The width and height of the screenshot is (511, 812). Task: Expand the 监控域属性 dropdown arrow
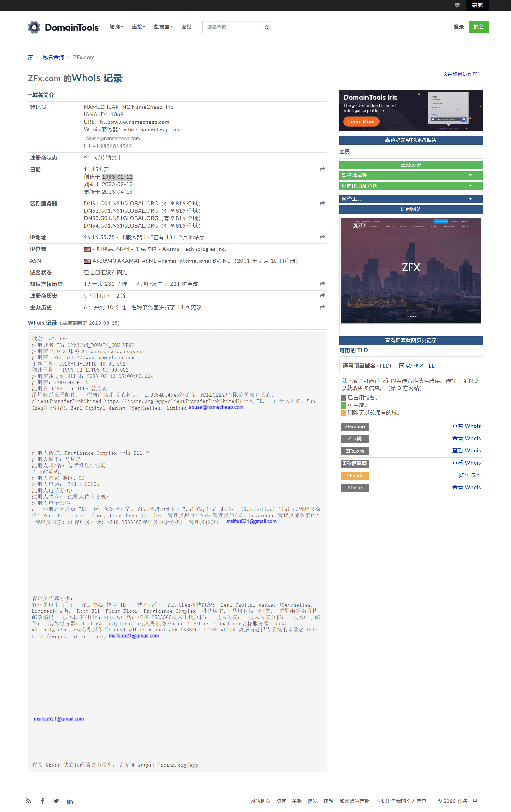[x=470, y=175]
